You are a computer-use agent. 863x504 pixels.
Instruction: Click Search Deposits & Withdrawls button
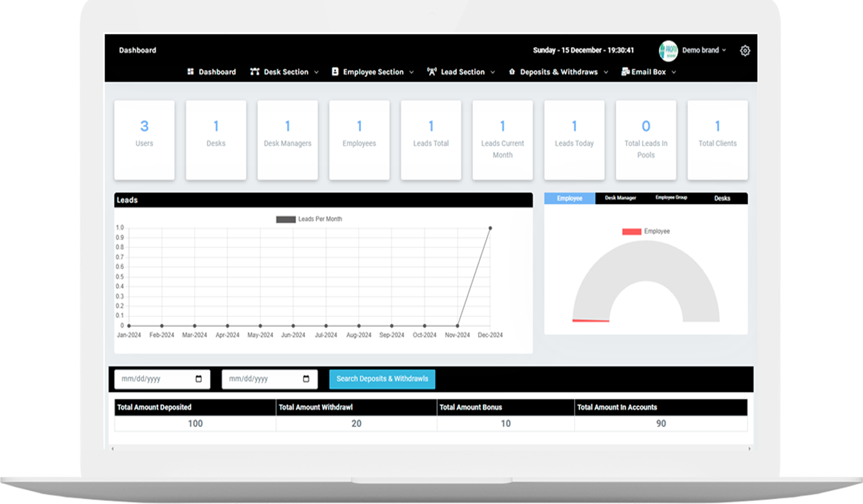click(x=382, y=379)
